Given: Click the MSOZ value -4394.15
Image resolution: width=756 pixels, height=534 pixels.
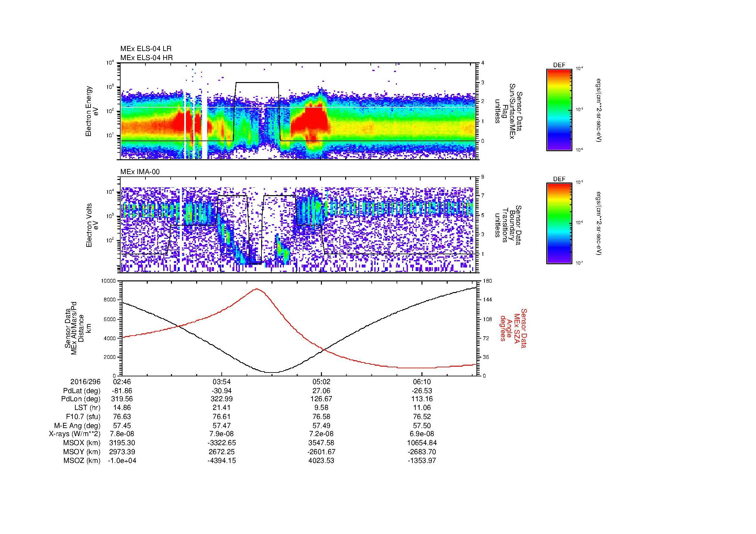Looking at the screenshot, I should point(222,461).
